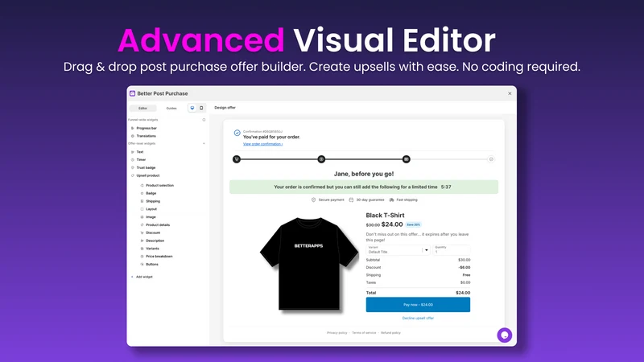
Task: Open Variants settings
Action: (x=152, y=249)
